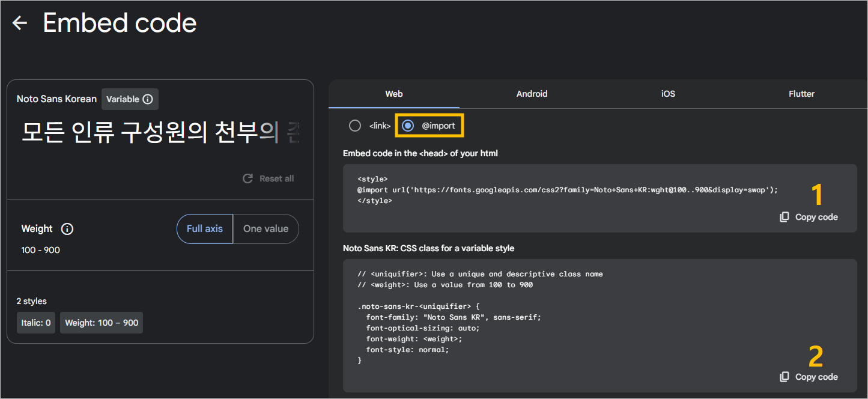Click 'Noto Sans KR: CSS class' heading
This screenshot has width=868, height=399.
coord(429,248)
